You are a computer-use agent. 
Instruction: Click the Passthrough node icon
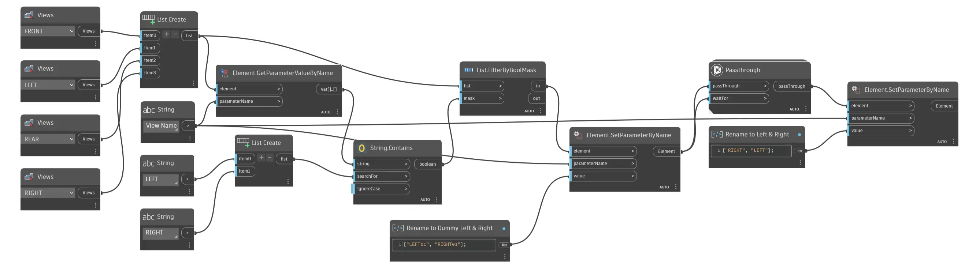[x=717, y=70]
